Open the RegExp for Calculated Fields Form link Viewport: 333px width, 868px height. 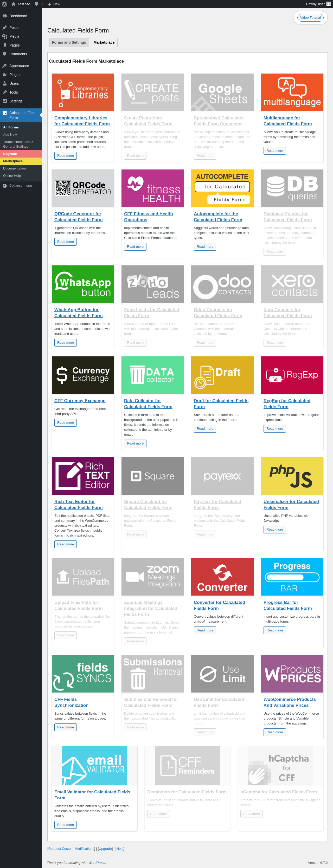pyautogui.click(x=286, y=404)
